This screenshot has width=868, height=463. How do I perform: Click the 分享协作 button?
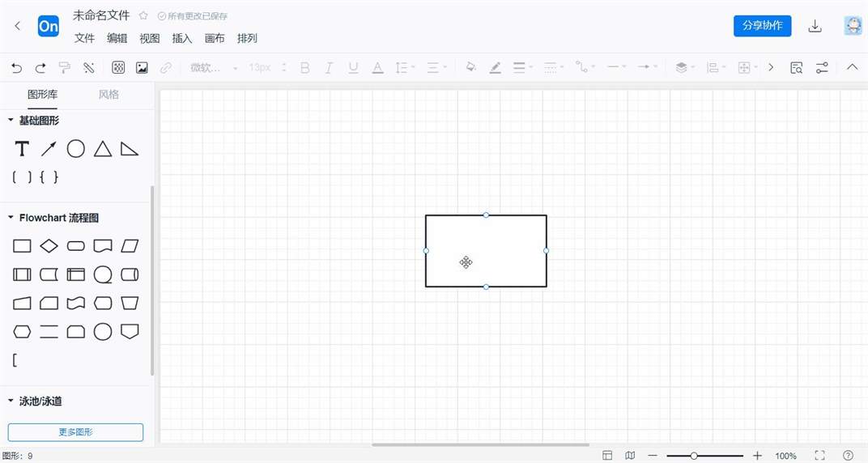click(762, 25)
